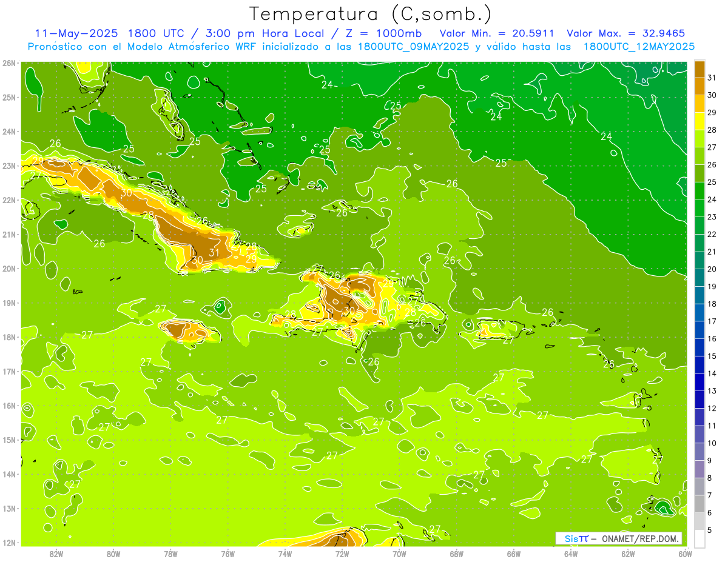This screenshot has width=728, height=562.
Task: Select the 68W longitude label
Action: point(457,553)
